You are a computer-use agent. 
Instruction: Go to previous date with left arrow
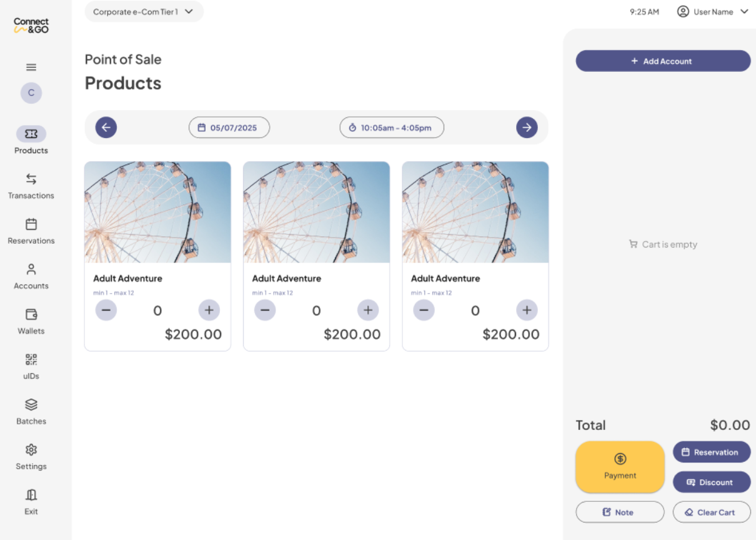106,127
